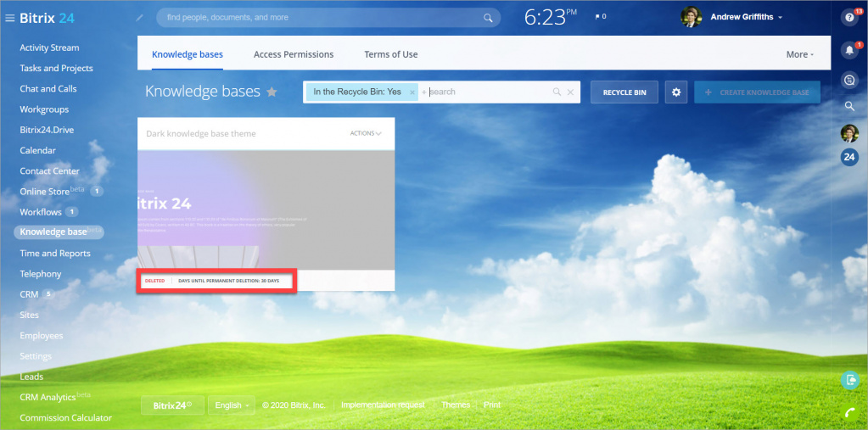Click Andrew Griffiths profile photo in header
Viewport: 868px width, 430px height.
pyautogui.click(x=691, y=17)
